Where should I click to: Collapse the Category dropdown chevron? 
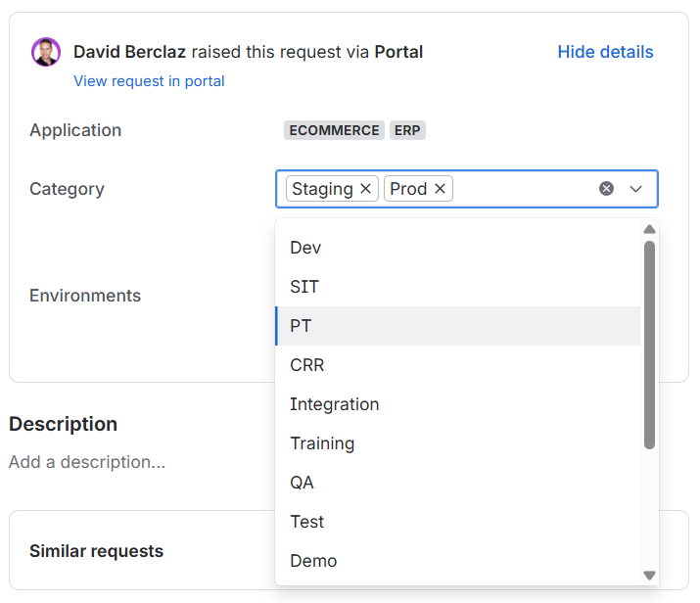tap(635, 189)
